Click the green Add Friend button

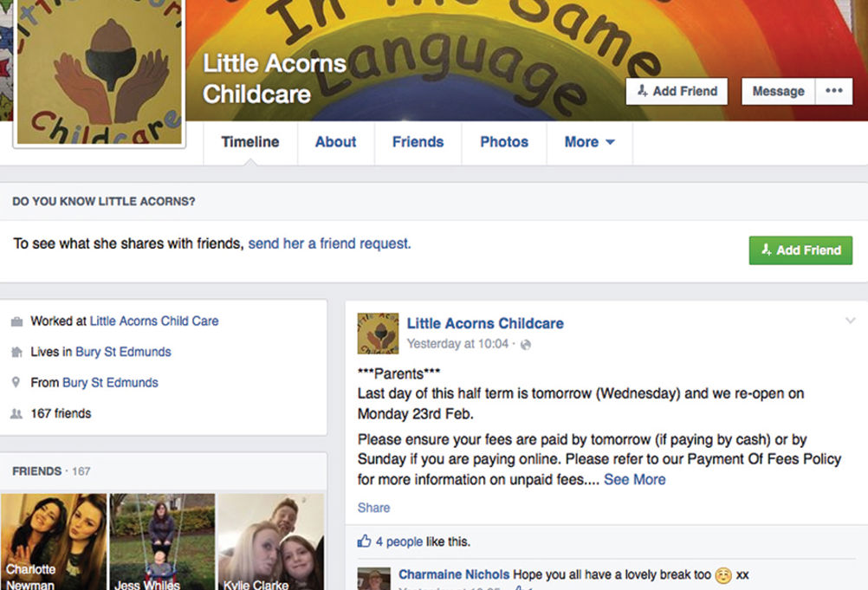800,250
